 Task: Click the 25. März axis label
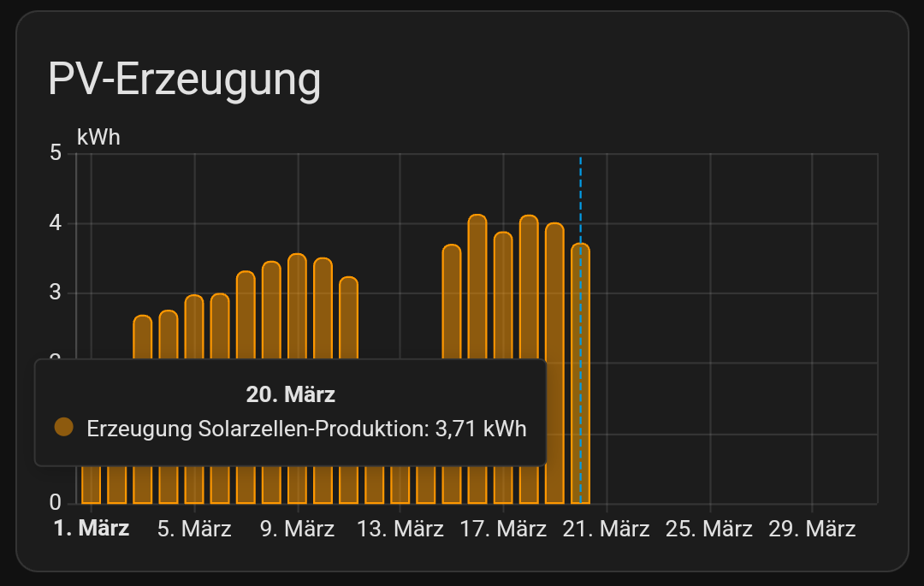709,529
